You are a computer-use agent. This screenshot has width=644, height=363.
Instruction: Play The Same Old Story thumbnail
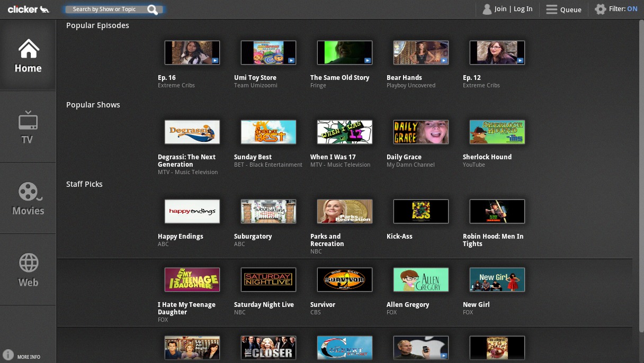345,53
